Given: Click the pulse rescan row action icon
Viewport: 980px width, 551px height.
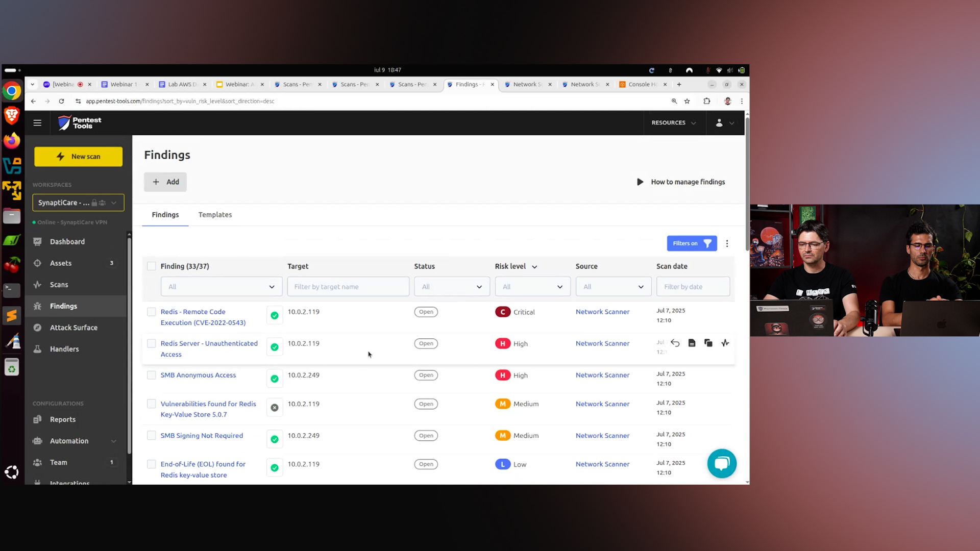Looking at the screenshot, I should pos(725,343).
